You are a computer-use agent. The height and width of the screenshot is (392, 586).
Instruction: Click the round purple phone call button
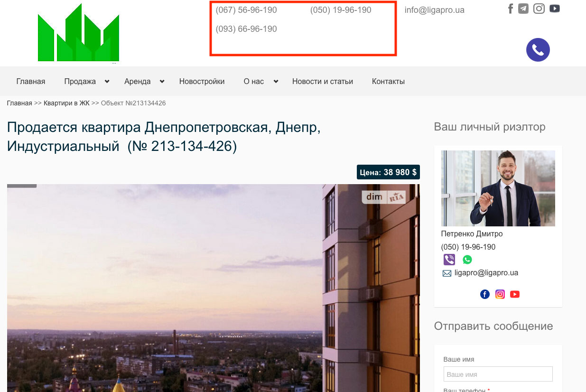pyautogui.click(x=538, y=50)
